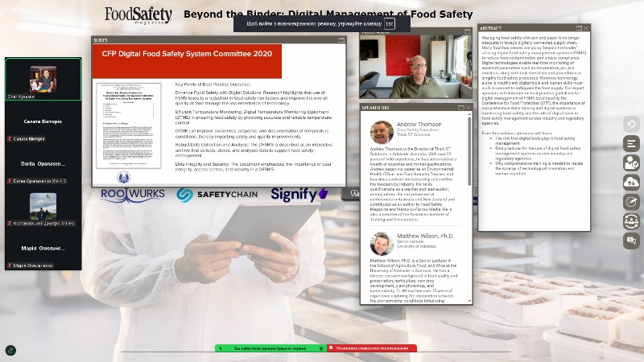Close the Speaker Bio panel
The height and width of the screenshot is (362, 644).
[468, 108]
